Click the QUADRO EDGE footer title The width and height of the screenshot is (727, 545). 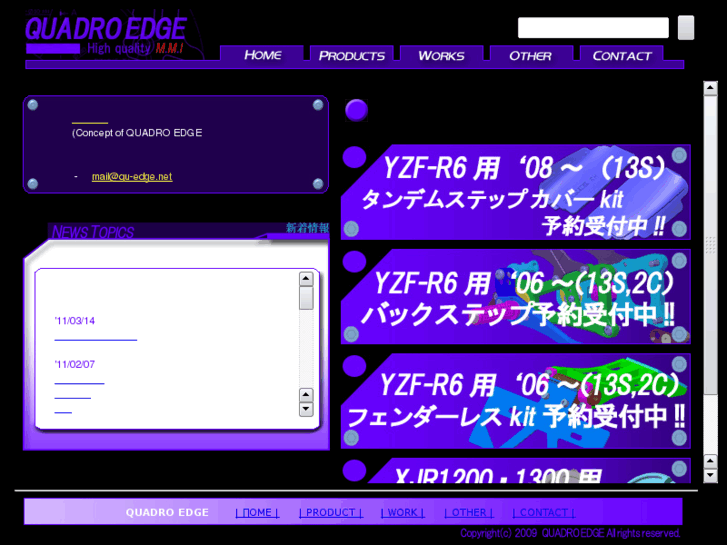coord(167,513)
